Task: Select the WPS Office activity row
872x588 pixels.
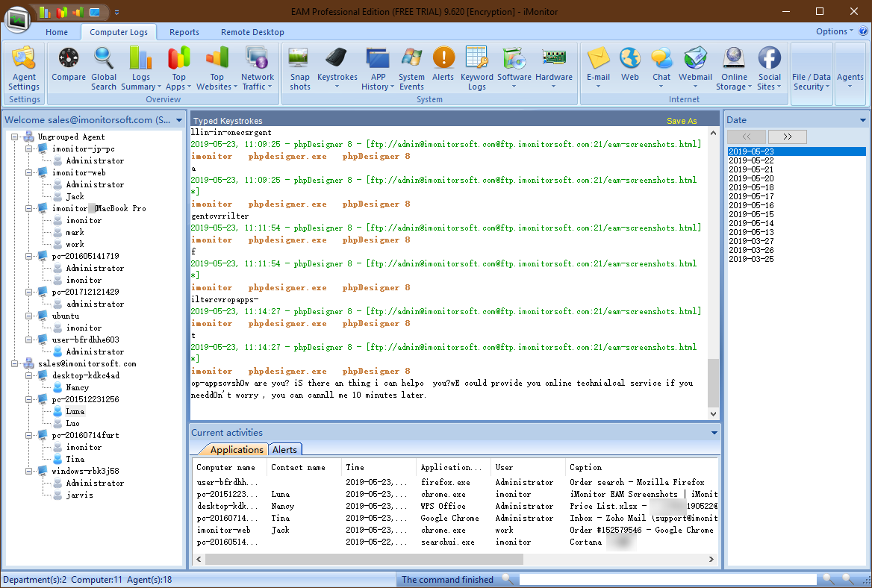Action: click(x=455, y=507)
